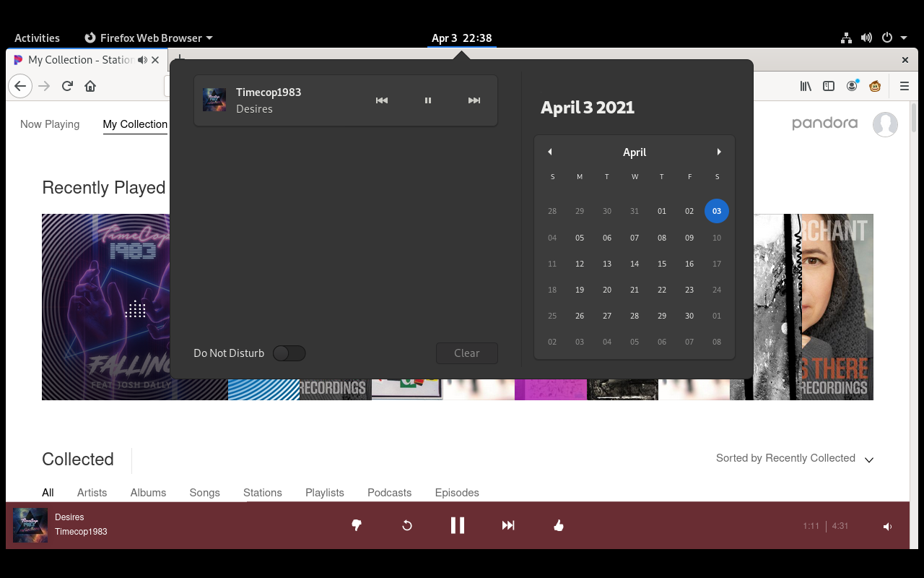Toggle Firefox sidebar view
This screenshot has width=924, height=578.
coord(829,86)
